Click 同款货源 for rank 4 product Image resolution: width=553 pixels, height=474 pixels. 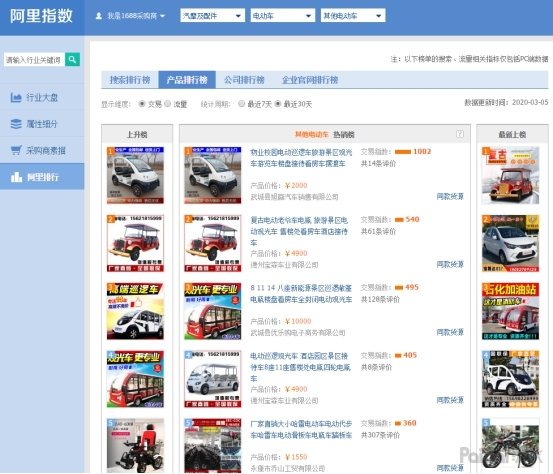(450, 400)
